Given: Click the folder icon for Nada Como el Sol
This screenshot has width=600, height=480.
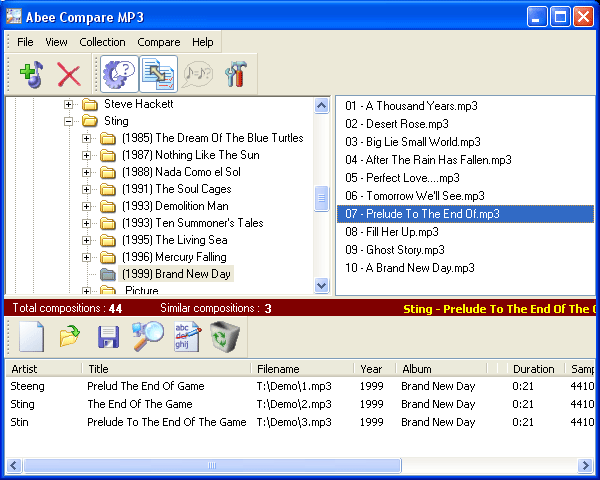Looking at the screenshot, I should 108,172.
